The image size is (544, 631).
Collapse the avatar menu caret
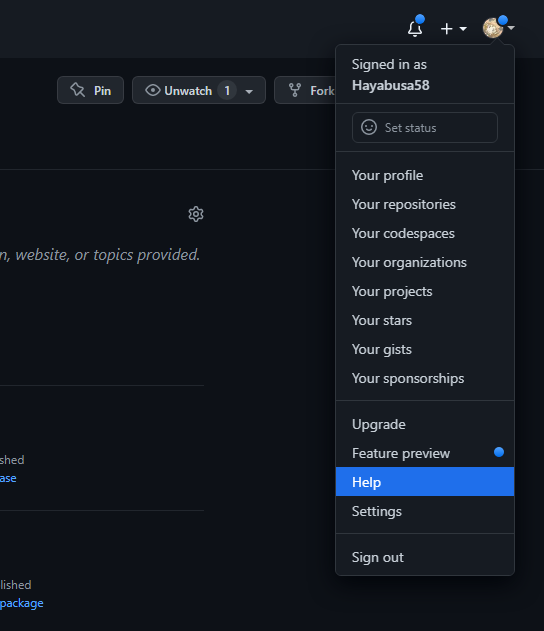pyautogui.click(x=511, y=28)
